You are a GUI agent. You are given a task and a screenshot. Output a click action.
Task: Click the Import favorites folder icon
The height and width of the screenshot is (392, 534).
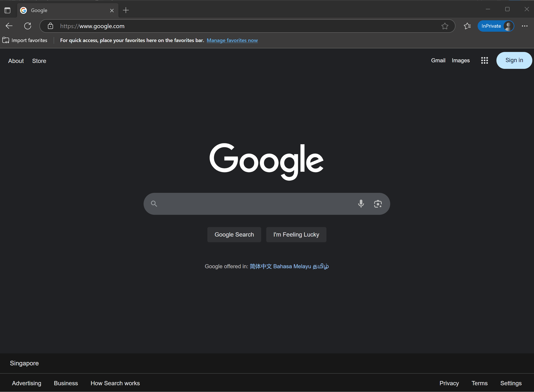click(6, 40)
